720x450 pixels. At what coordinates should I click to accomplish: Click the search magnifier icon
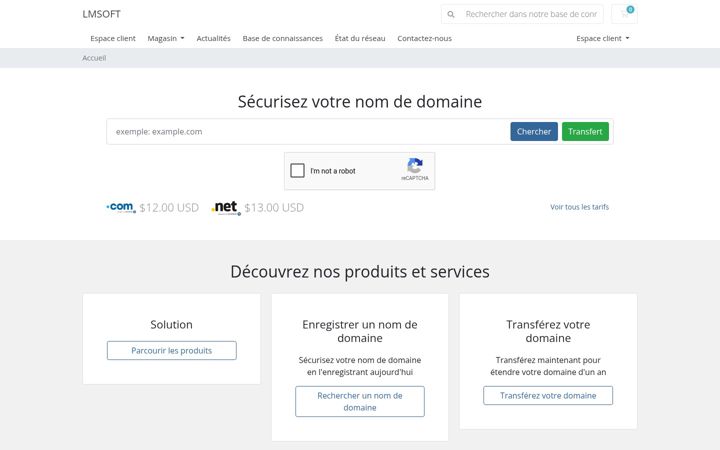click(x=451, y=14)
